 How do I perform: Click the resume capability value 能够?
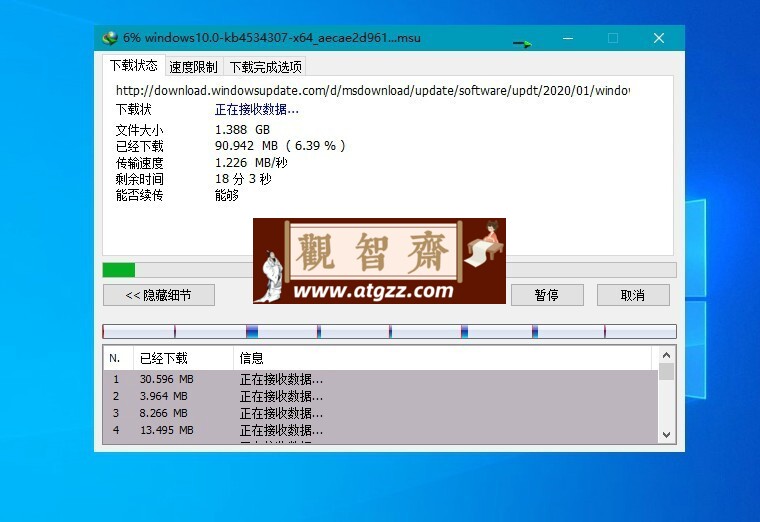tap(227, 195)
